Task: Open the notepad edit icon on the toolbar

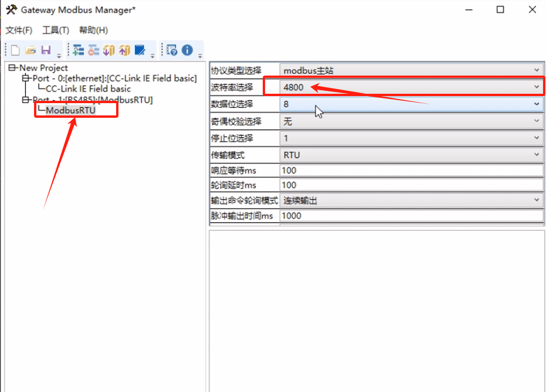Action: (141, 50)
